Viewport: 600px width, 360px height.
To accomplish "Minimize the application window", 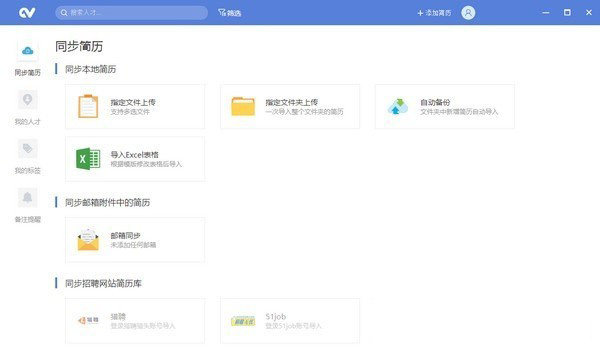I will tap(546, 13).
